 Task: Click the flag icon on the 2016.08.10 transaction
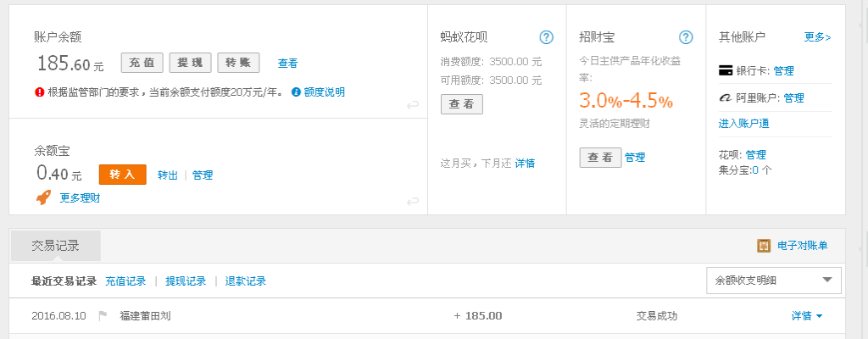103,316
